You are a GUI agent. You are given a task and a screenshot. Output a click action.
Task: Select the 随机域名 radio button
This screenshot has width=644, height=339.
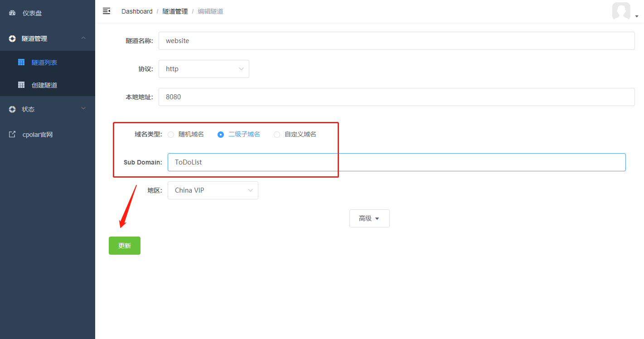click(x=171, y=134)
